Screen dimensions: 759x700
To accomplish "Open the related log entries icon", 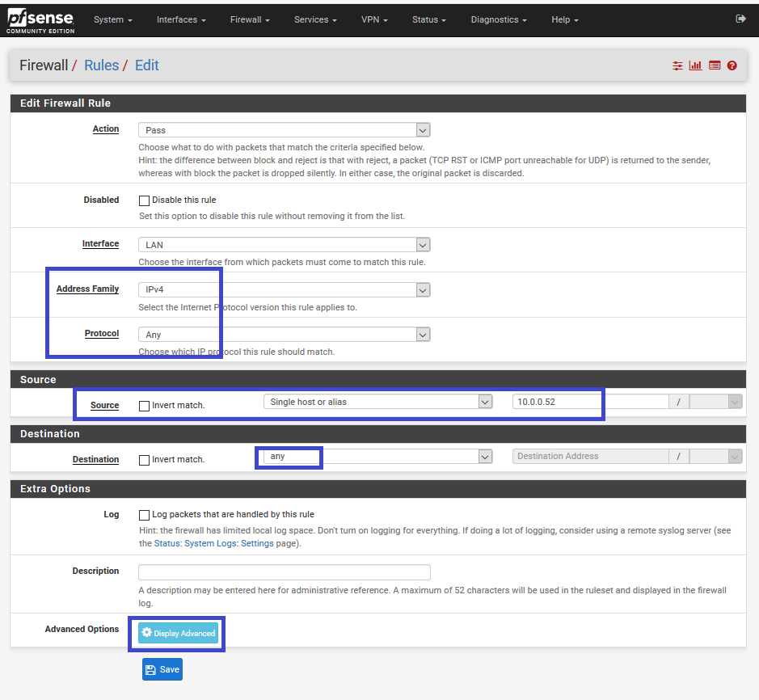I will pos(715,65).
